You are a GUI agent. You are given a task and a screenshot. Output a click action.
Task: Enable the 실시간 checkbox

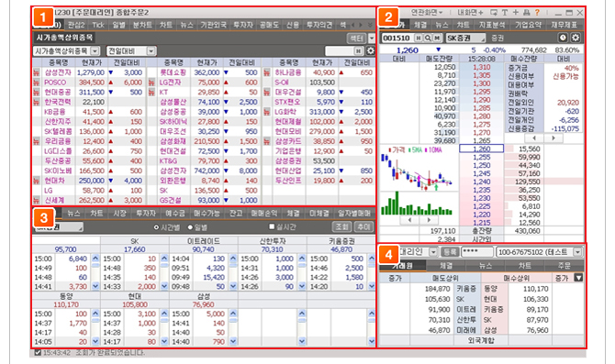pyautogui.click(x=272, y=226)
